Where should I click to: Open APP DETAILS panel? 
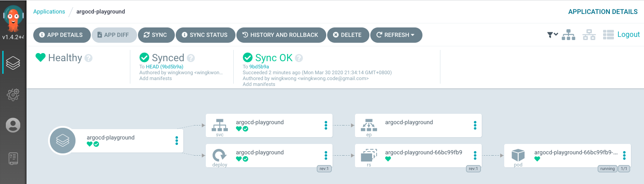click(x=62, y=35)
